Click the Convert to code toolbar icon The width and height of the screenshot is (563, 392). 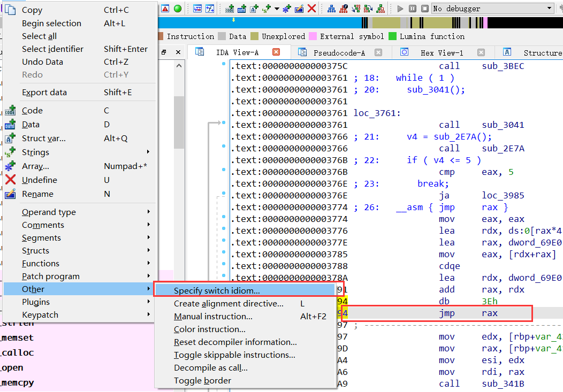pos(230,9)
